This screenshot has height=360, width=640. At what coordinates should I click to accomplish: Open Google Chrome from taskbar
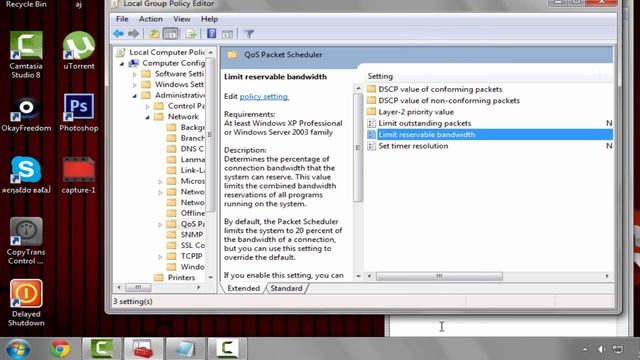click(60, 349)
